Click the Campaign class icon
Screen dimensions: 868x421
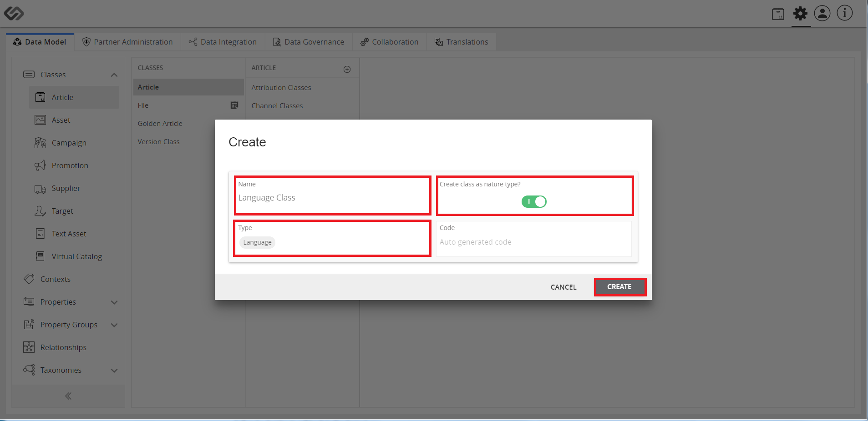[40, 143]
